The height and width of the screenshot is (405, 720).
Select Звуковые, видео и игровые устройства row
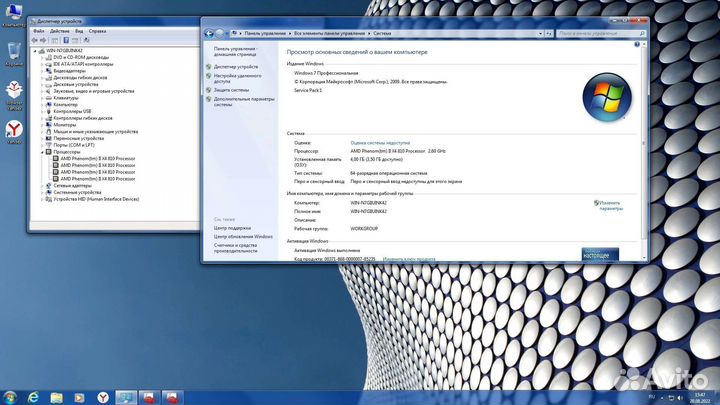[x=94, y=91]
